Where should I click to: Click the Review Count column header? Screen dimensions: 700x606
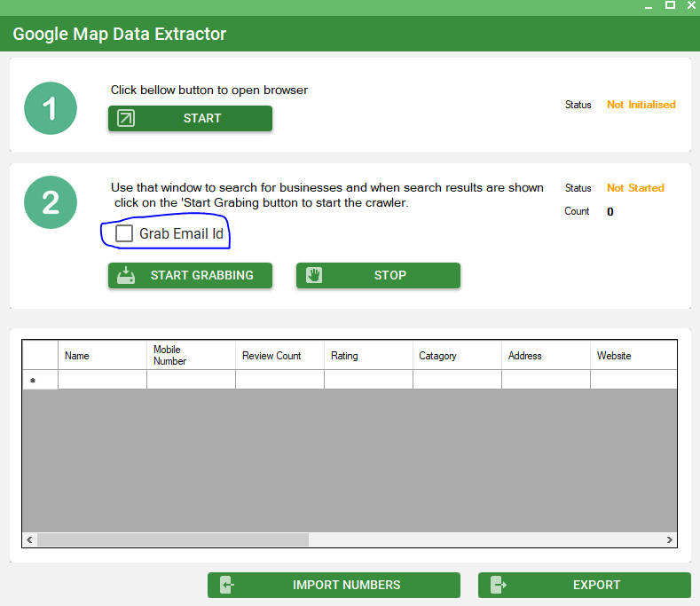[279, 356]
